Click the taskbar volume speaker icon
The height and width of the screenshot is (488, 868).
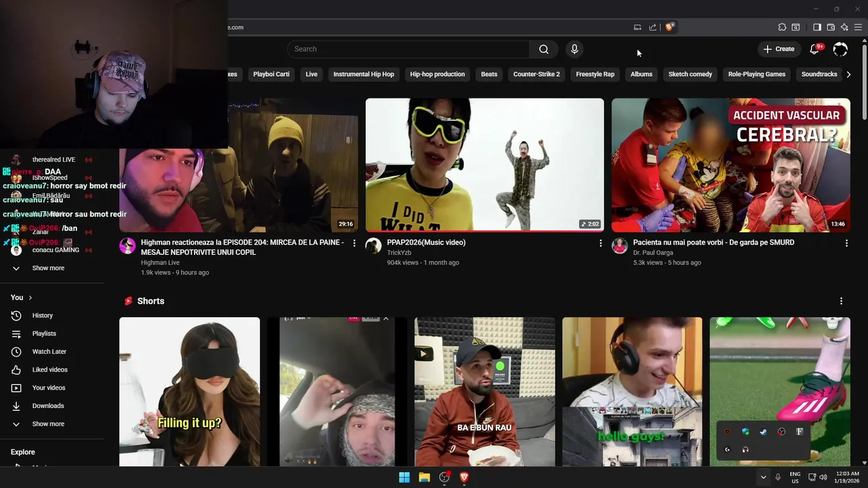tap(823, 477)
